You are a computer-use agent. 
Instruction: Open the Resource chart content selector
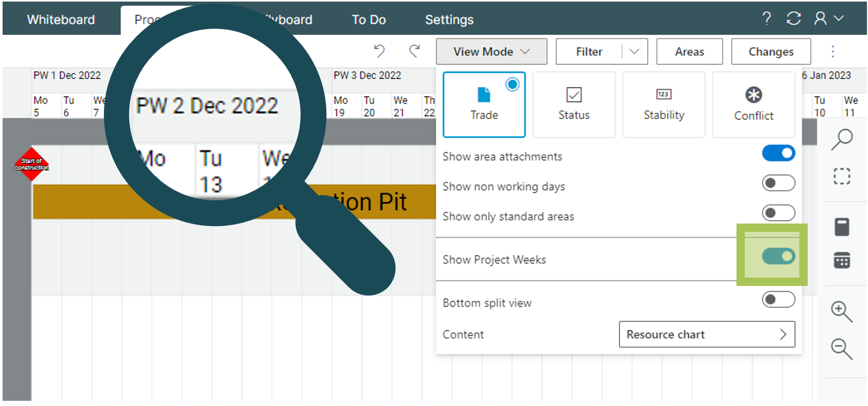pyautogui.click(x=706, y=334)
